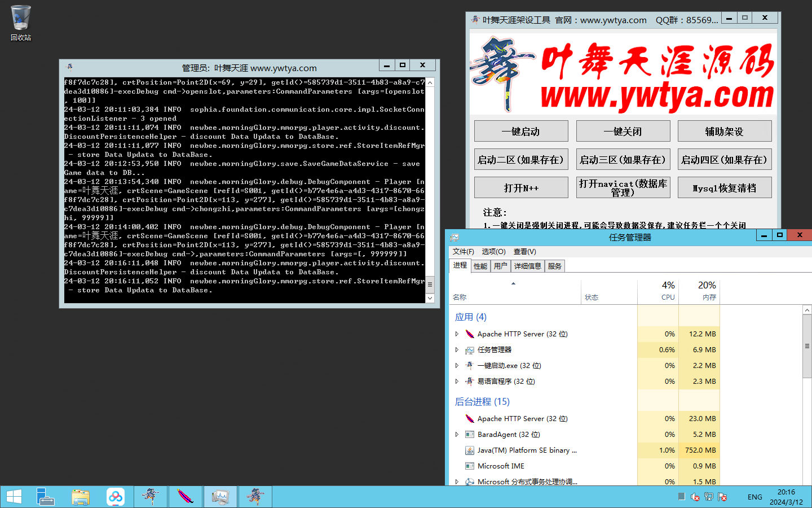Click the 一键关闭 button
The image size is (812, 508).
[x=623, y=131]
